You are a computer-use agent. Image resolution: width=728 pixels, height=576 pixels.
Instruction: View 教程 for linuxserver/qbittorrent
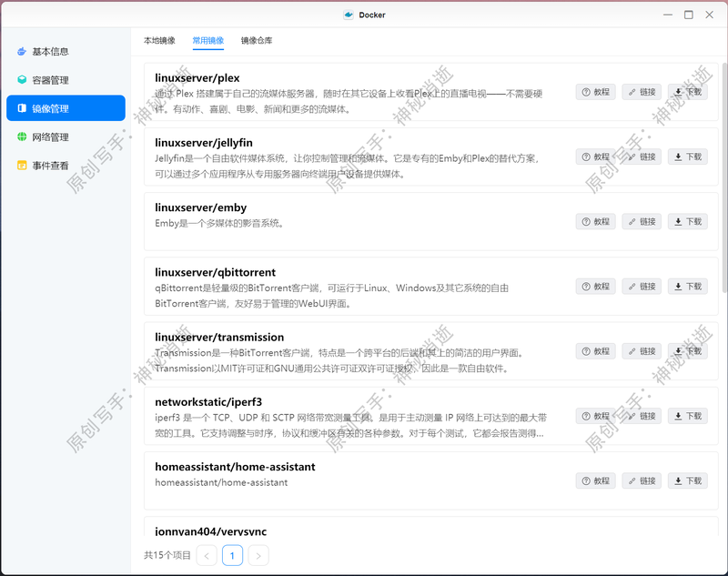click(596, 287)
